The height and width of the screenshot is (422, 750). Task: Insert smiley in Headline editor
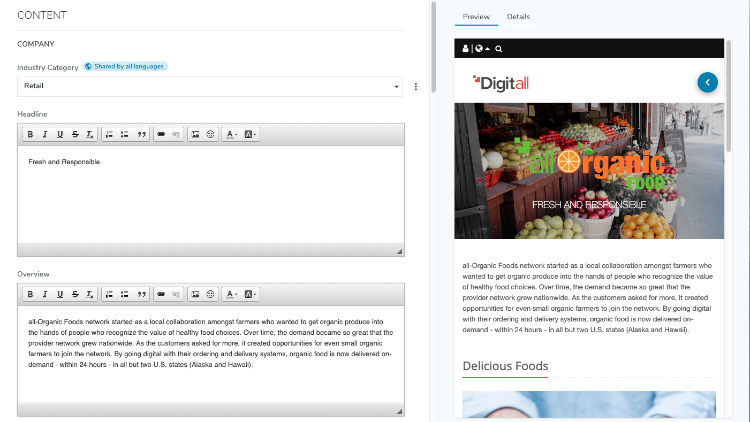click(210, 134)
